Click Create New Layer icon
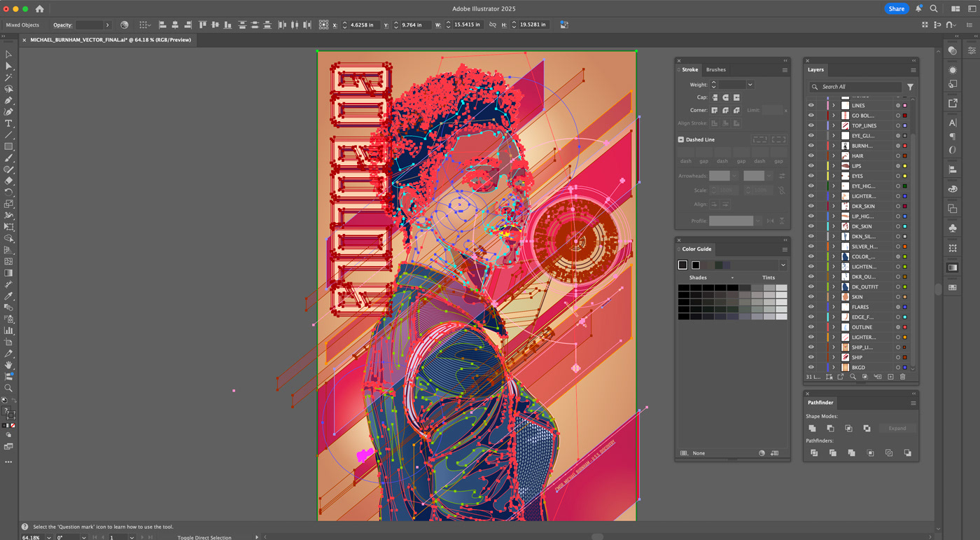The width and height of the screenshot is (980, 540). click(x=890, y=377)
